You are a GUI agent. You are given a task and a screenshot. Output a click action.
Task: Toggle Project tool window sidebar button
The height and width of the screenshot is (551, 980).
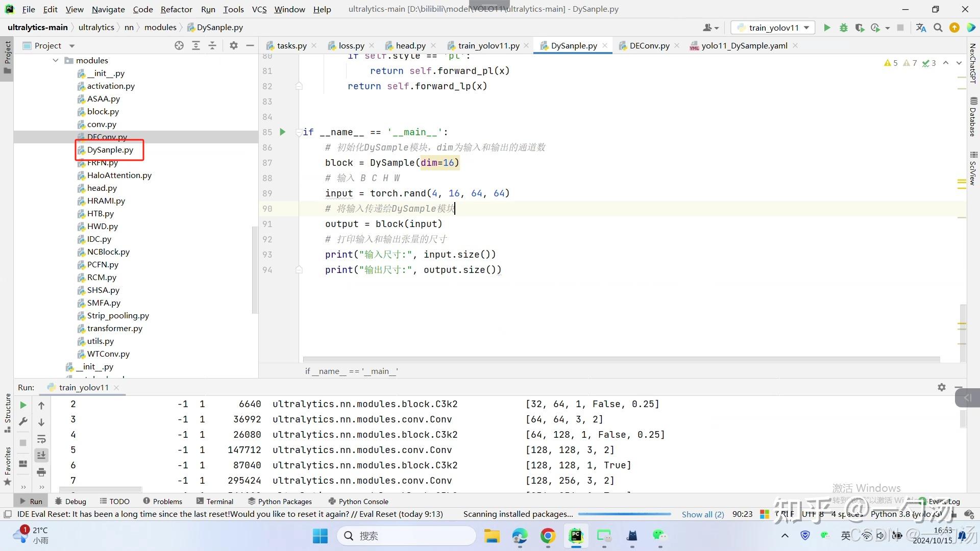pyautogui.click(x=7, y=56)
